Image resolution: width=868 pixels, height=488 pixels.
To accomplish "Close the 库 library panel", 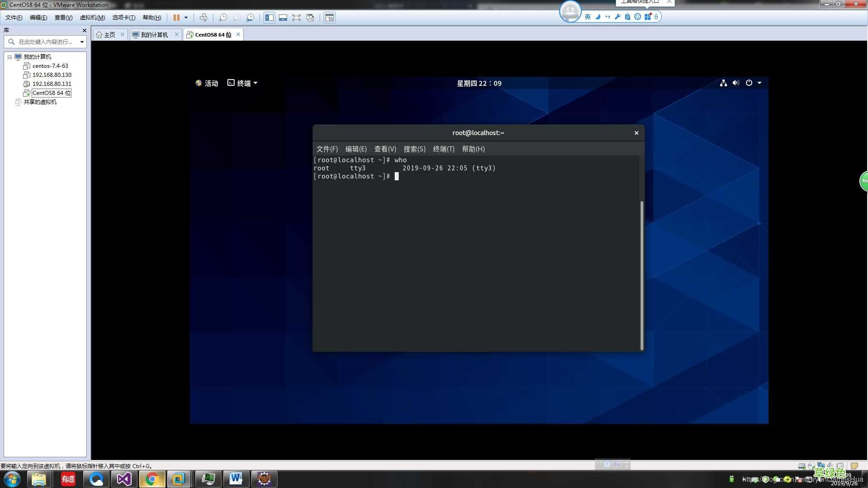I will (84, 30).
